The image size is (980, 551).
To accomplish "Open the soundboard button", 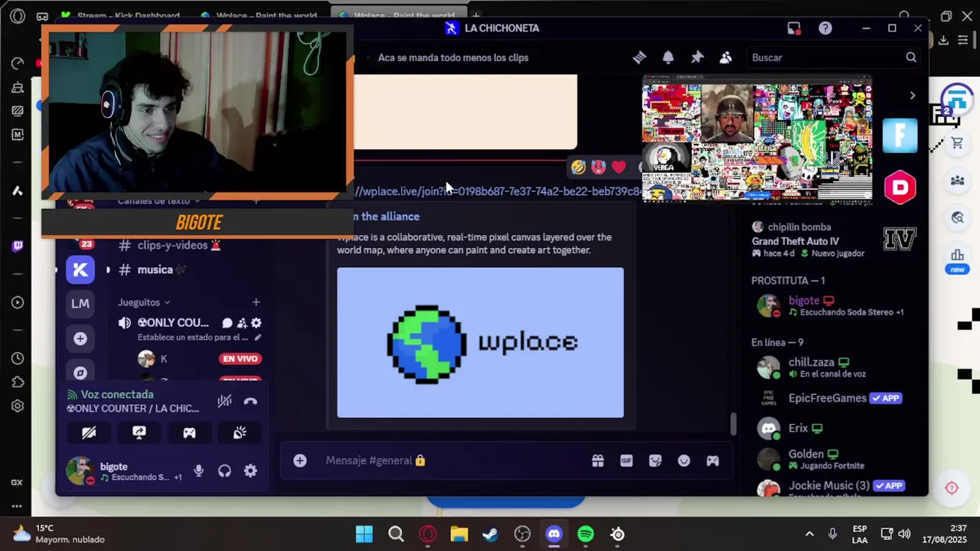I will click(240, 432).
